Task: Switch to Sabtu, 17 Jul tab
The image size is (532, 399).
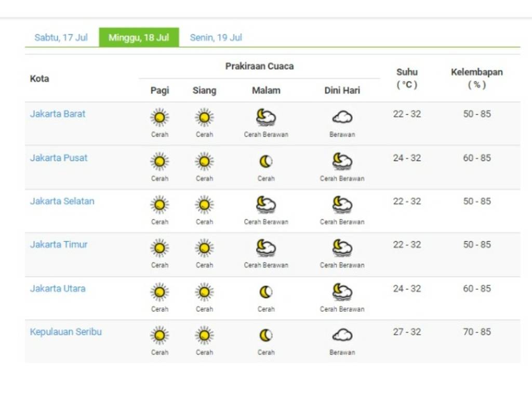Action: point(61,37)
